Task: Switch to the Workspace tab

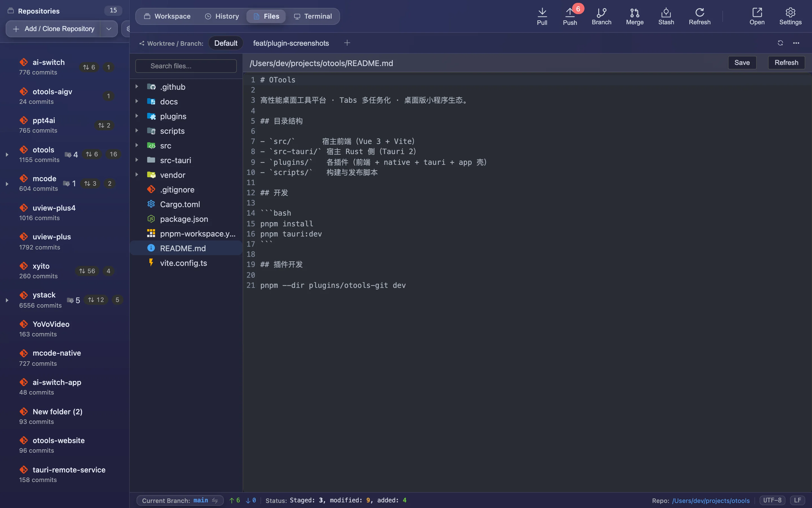Action: (167, 16)
